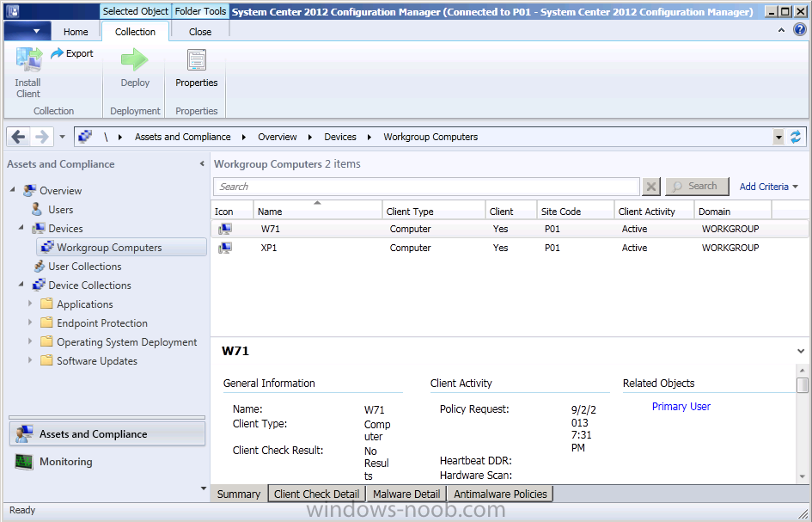Follow the Primary User link
Image resolution: width=812 pixels, height=522 pixels.
(681, 407)
